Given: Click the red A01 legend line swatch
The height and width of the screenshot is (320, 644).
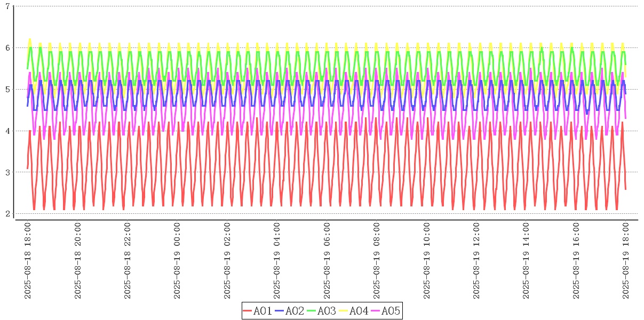Looking at the screenshot, I should [248, 311].
